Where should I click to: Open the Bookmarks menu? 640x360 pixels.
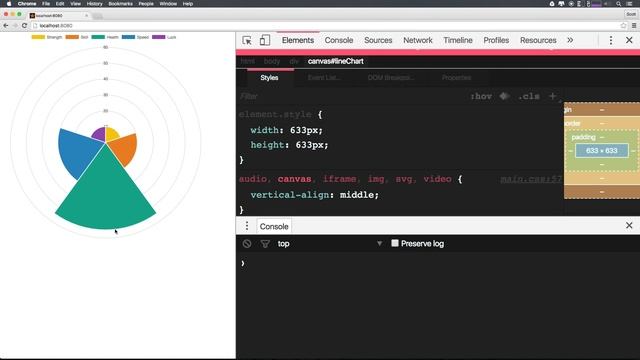point(120,4)
